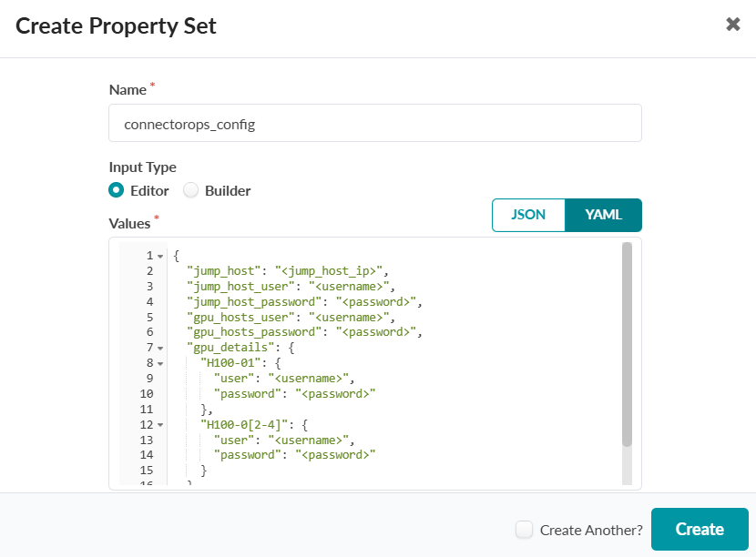The height and width of the screenshot is (557, 756).
Task: Click line number 10 in the gutter
Action: click(x=147, y=394)
